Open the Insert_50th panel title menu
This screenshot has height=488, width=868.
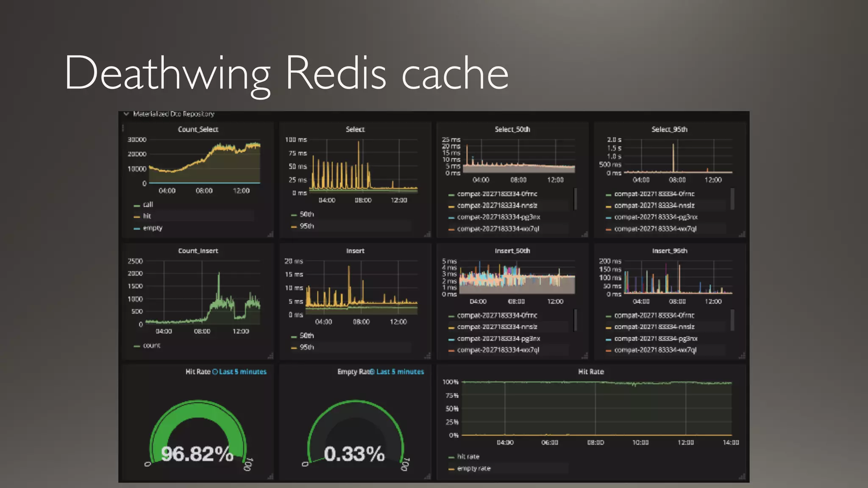point(512,251)
